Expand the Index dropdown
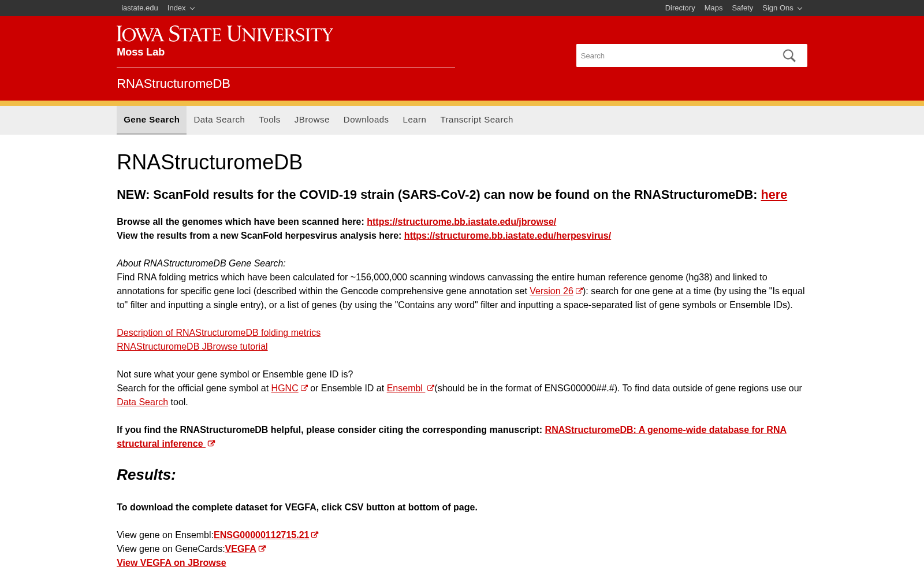The height and width of the screenshot is (578, 924). 181,8
